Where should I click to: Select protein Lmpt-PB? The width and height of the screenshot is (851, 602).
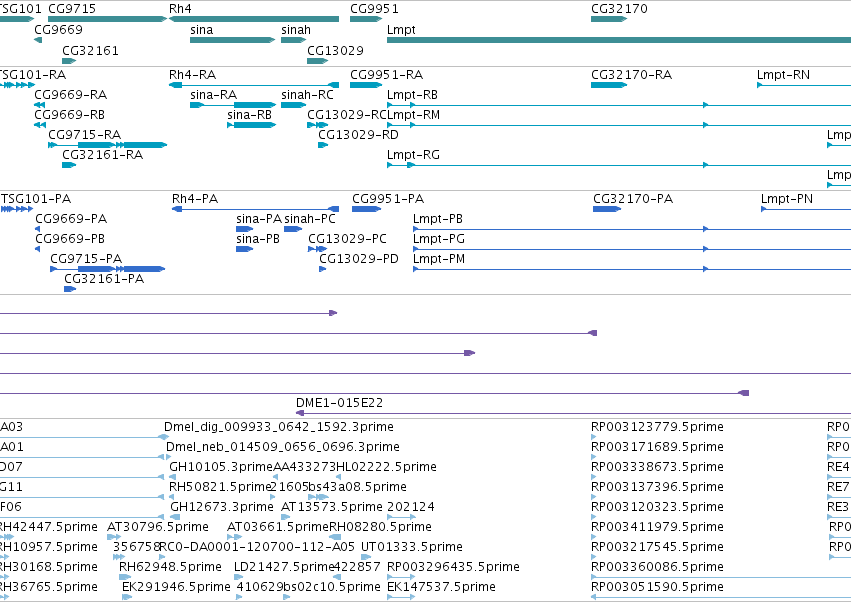coord(632,229)
